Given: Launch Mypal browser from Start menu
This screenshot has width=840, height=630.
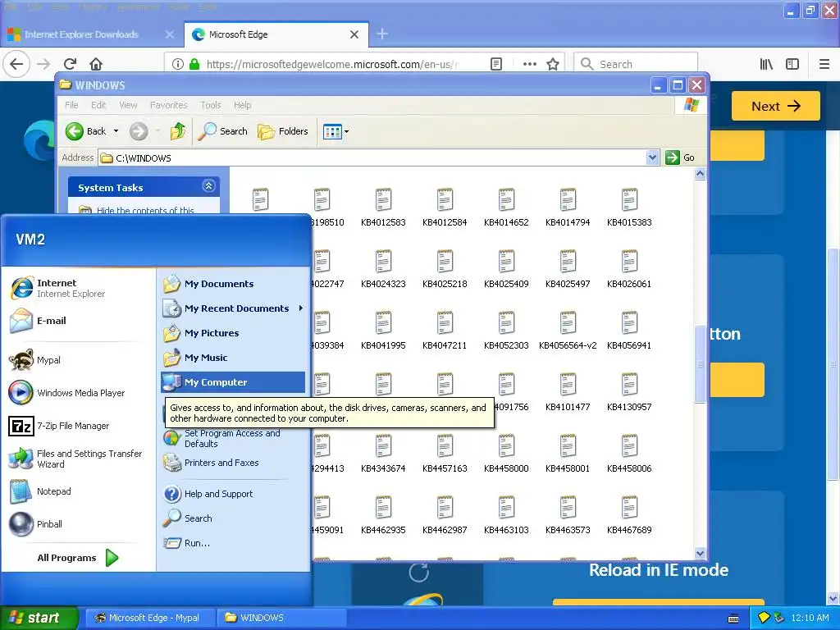Looking at the screenshot, I should (x=34, y=360).
